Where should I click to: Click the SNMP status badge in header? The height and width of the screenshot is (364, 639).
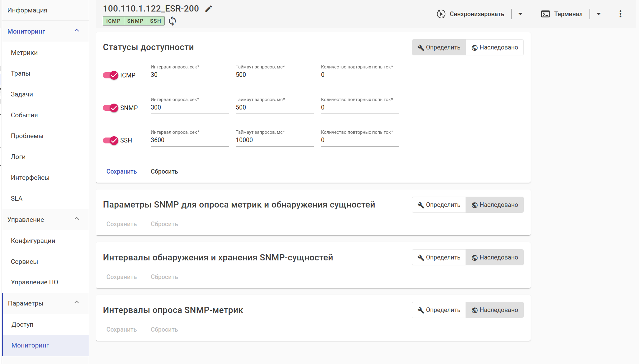click(x=135, y=21)
